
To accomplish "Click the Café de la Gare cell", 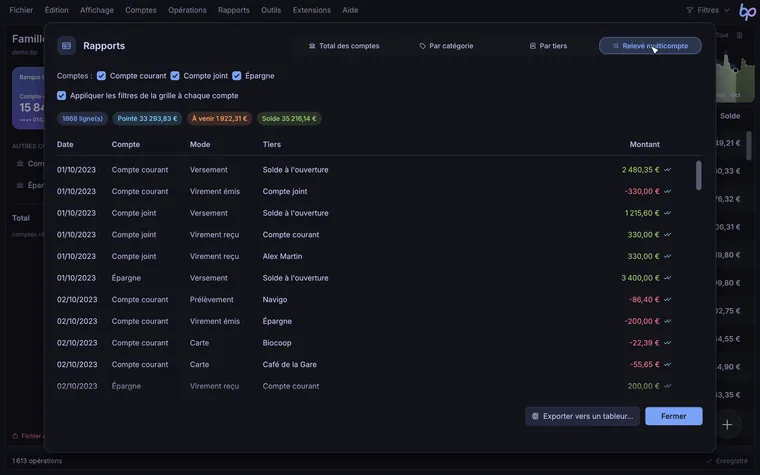I will [289, 364].
